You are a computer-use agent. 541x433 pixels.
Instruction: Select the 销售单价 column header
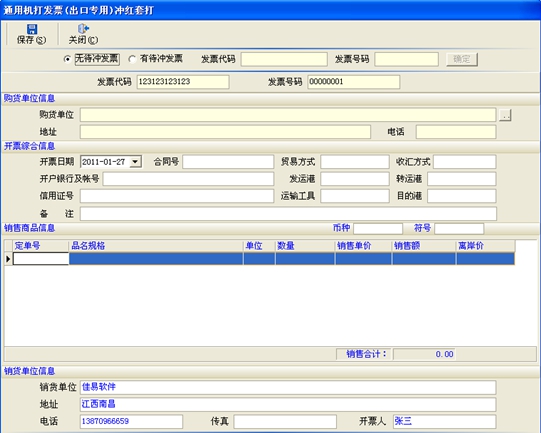tap(363, 246)
